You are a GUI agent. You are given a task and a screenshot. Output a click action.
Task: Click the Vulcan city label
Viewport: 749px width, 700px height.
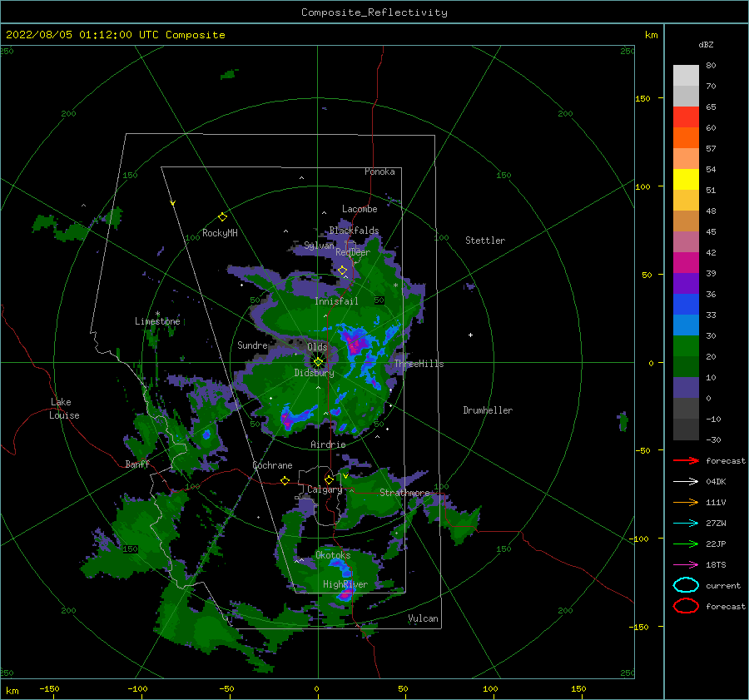point(424,618)
